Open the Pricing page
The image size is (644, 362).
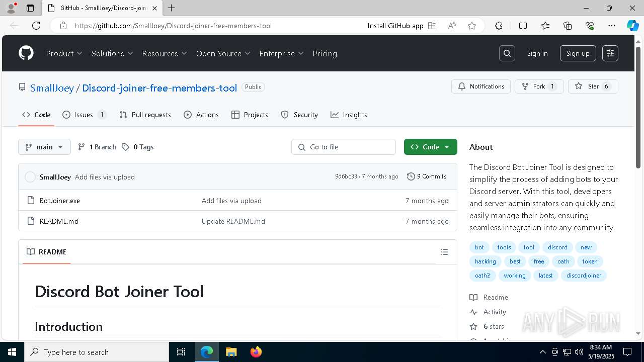pyautogui.click(x=325, y=53)
